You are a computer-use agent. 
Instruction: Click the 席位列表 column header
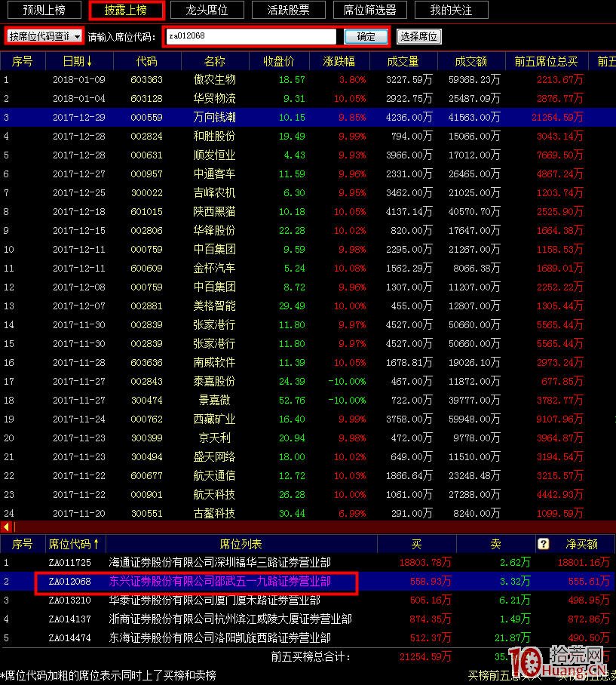(x=241, y=544)
